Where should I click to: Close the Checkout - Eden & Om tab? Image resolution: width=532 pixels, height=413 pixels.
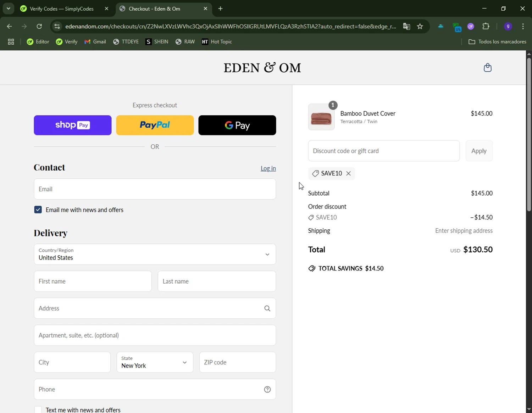pos(205,9)
